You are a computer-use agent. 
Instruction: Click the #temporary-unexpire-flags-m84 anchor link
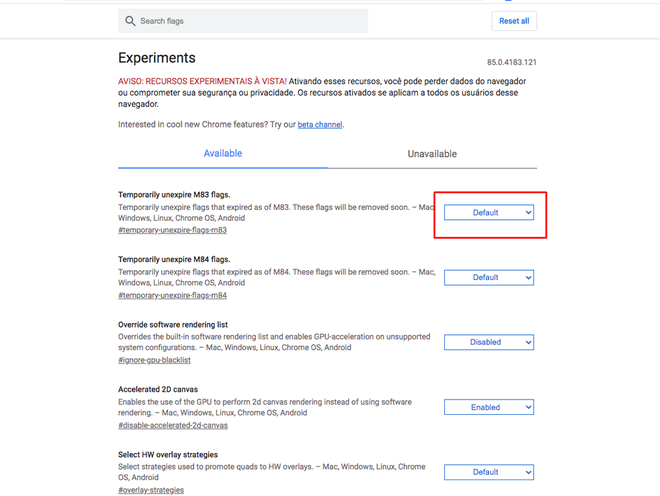(x=172, y=296)
